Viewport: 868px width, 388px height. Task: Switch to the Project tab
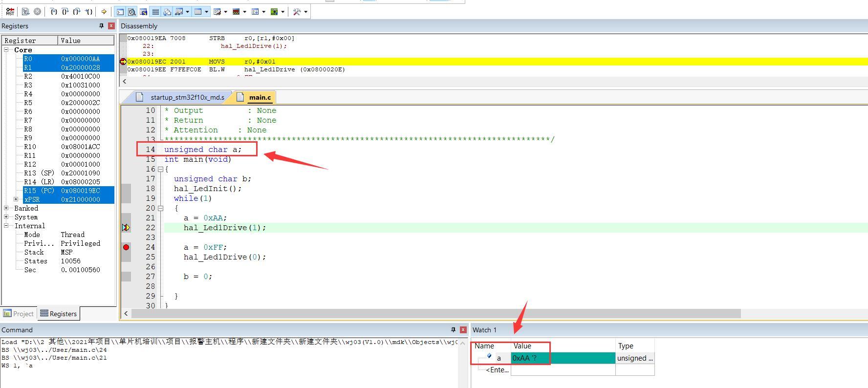tap(19, 314)
